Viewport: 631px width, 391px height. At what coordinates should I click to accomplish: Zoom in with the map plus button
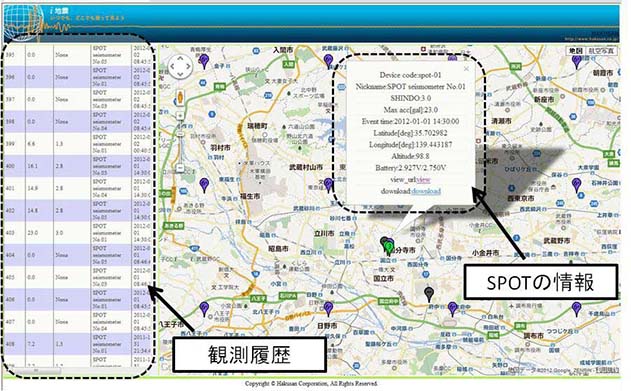[x=180, y=116]
